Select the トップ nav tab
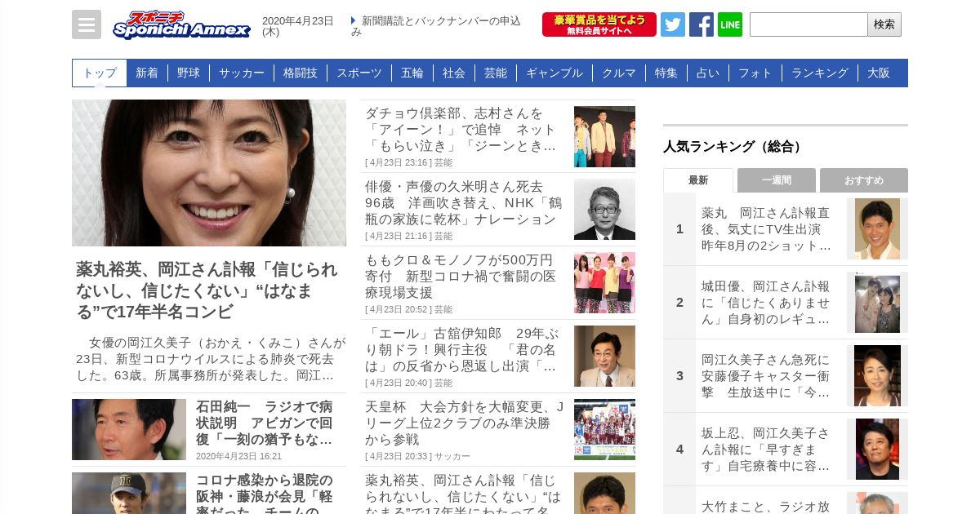The width and height of the screenshot is (980, 514). tap(100, 73)
